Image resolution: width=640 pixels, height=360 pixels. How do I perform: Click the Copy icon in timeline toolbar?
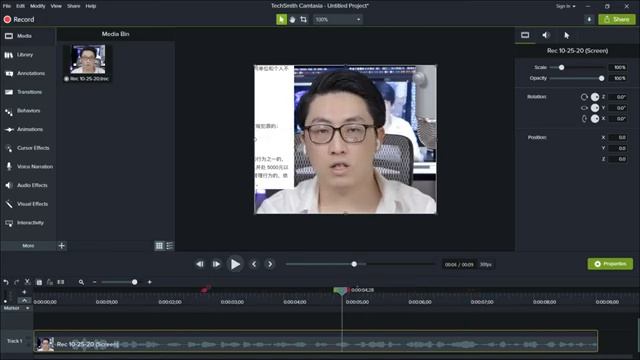(39, 282)
